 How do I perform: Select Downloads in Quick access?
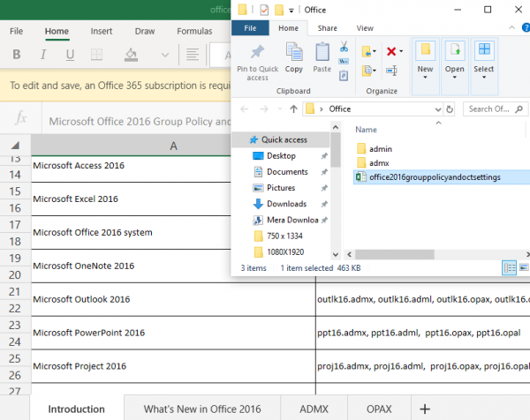(x=286, y=204)
